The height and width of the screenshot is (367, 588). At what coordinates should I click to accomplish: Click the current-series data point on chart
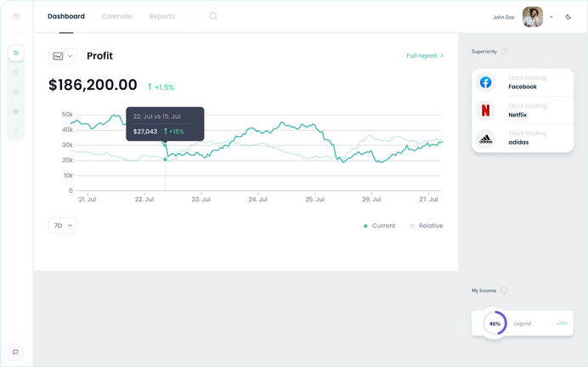pyautogui.click(x=165, y=145)
